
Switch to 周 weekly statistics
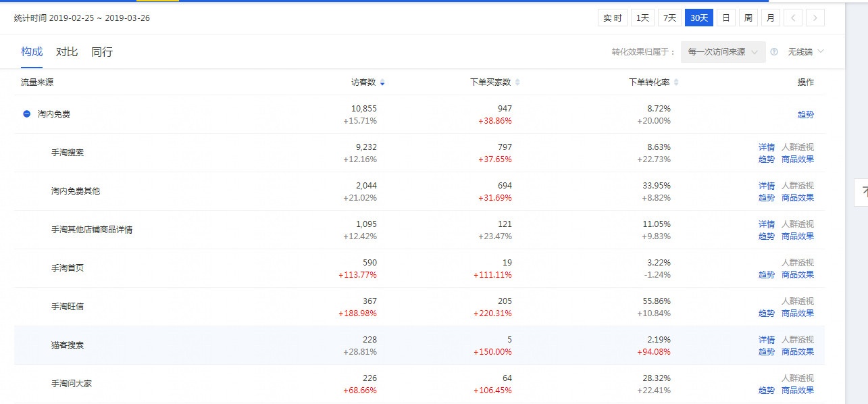(748, 17)
